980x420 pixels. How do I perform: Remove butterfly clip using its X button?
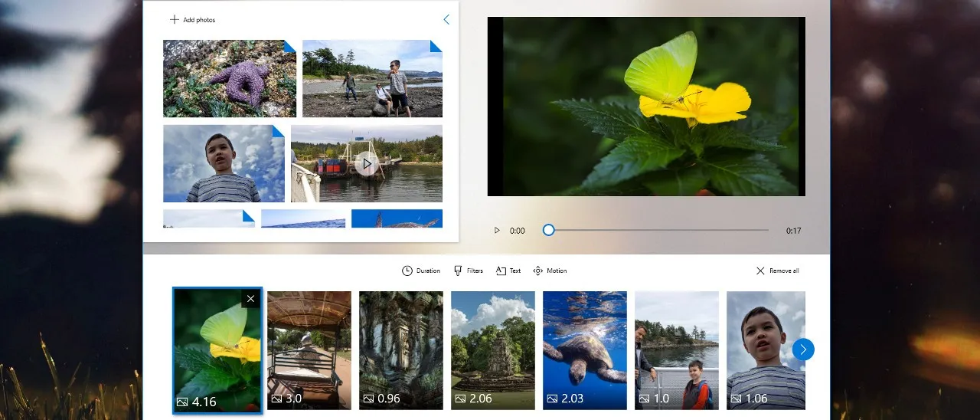[250, 299]
